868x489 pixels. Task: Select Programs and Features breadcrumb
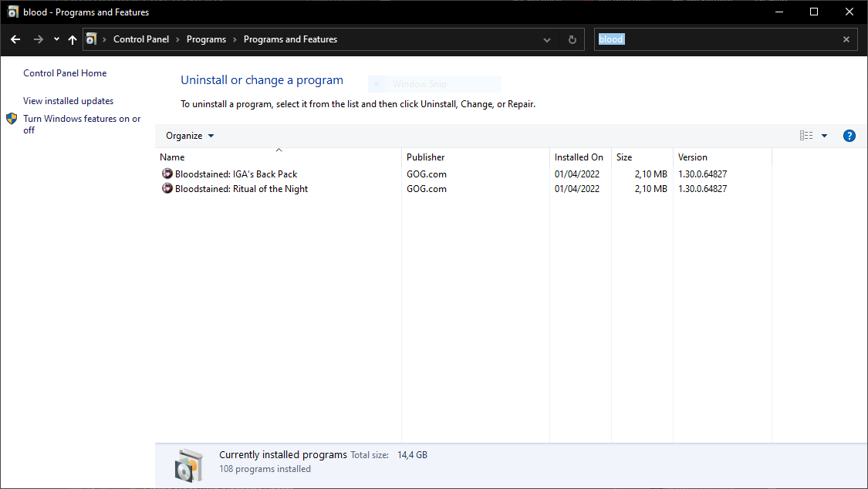click(290, 39)
